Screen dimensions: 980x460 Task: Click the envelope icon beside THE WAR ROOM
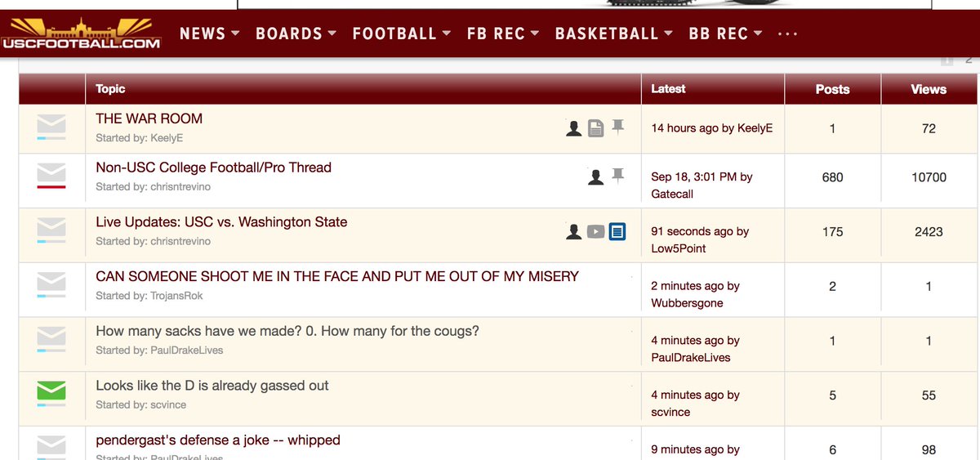coord(51,124)
